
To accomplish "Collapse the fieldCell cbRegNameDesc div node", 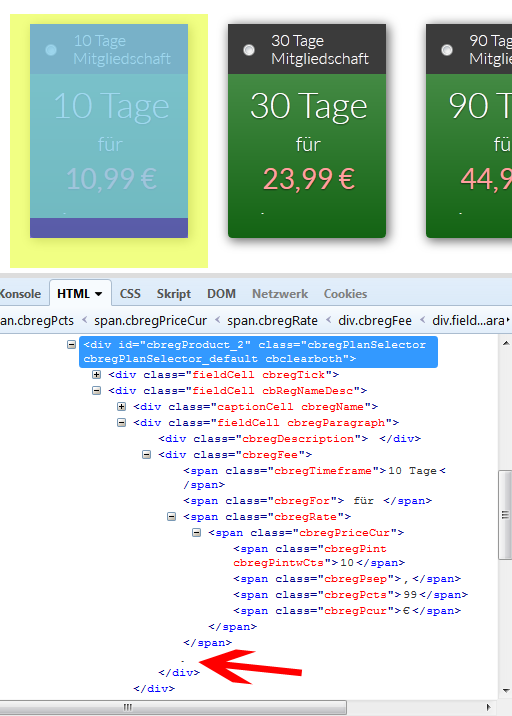I will (96, 390).
